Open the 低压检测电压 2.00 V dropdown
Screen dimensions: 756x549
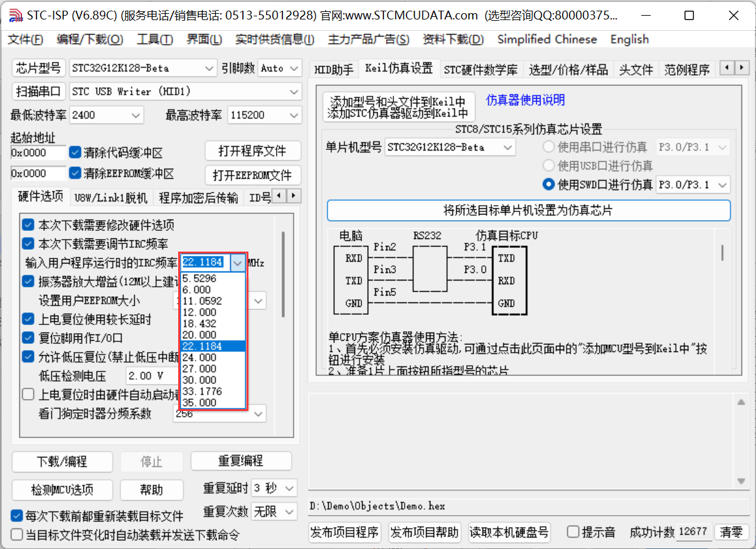153,376
